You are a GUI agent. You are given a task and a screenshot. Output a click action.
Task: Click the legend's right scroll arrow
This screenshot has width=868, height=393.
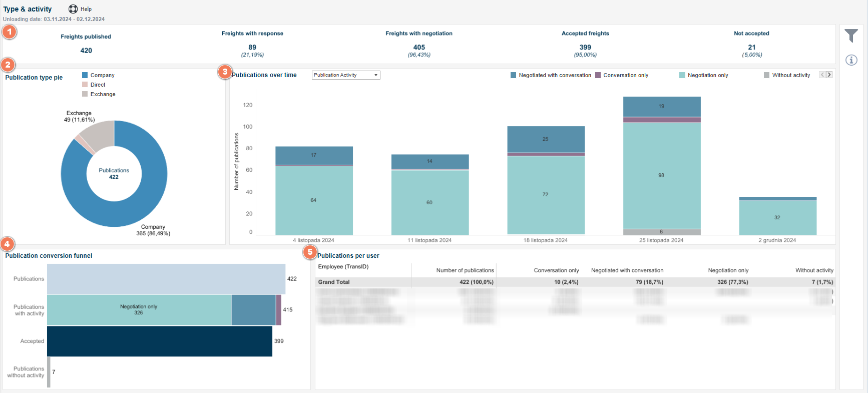pyautogui.click(x=829, y=75)
